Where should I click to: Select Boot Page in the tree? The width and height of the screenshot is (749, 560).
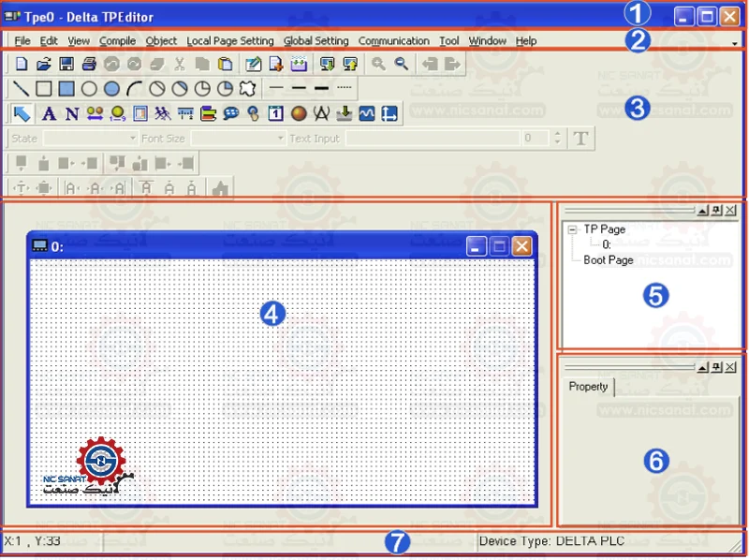[608, 260]
